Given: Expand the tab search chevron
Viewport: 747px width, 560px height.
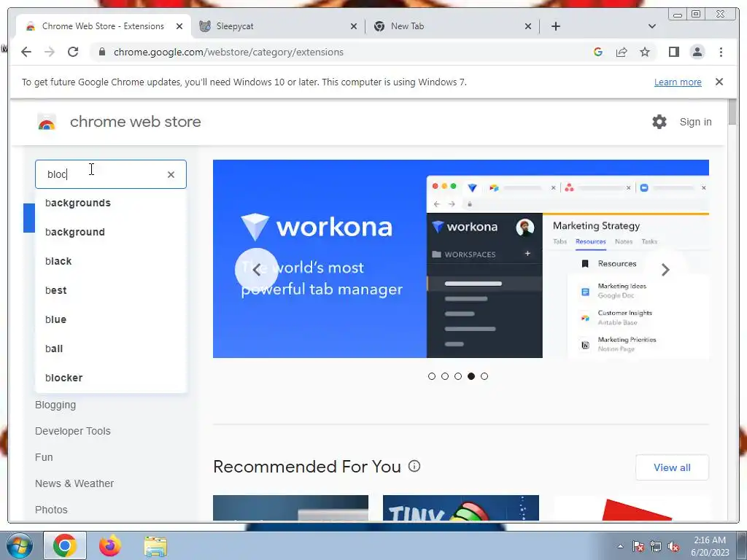Looking at the screenshot, I should pos(651,26).
